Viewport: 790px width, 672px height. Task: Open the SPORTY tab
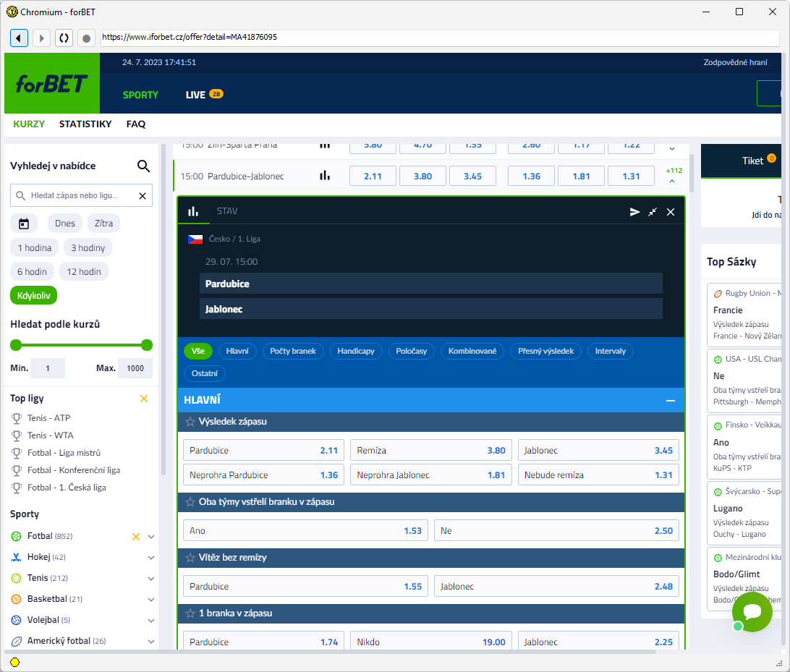140,95
